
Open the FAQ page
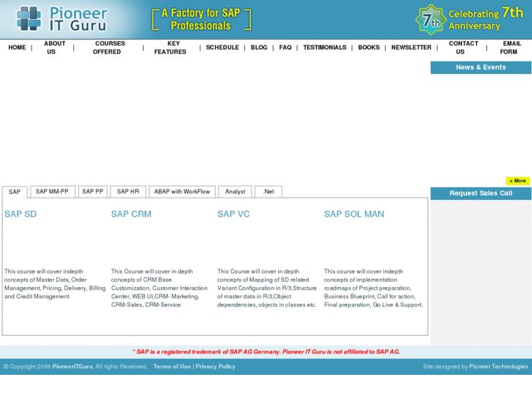tap(285, 48)
